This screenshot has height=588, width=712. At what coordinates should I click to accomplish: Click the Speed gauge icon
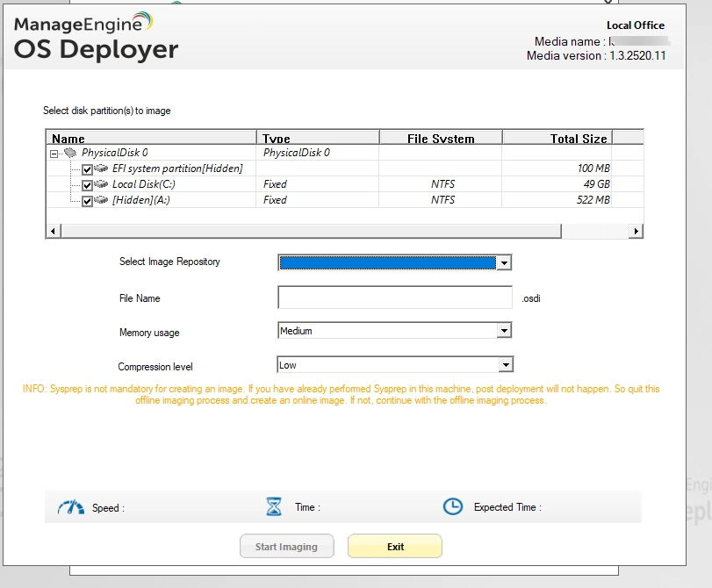tap(71, 507)
